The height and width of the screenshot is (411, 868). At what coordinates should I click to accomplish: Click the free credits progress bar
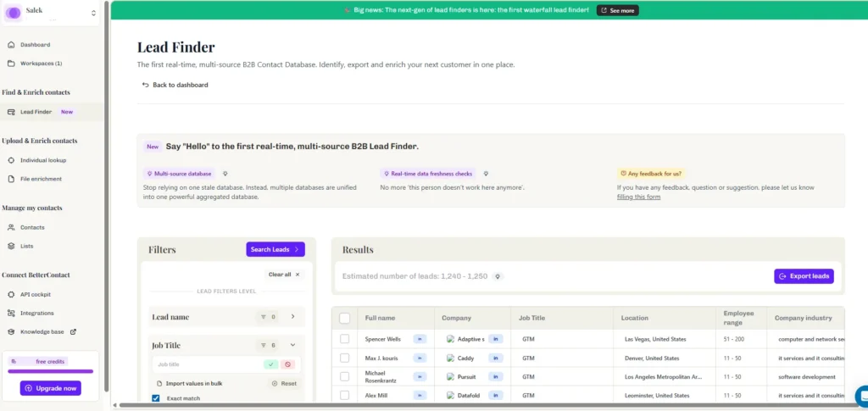[x=50, y=371]
